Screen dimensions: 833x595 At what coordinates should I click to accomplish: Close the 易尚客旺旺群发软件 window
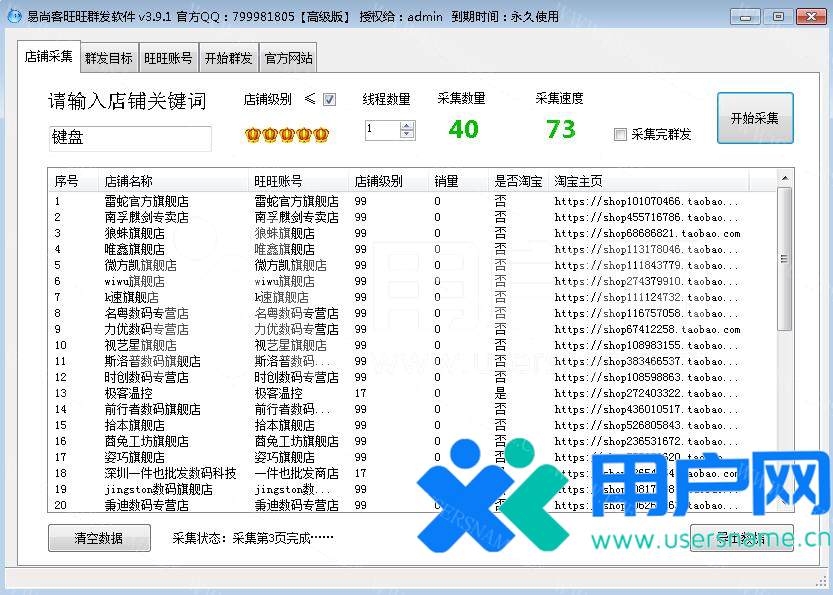pyautogui.click(x=811, y=16)
